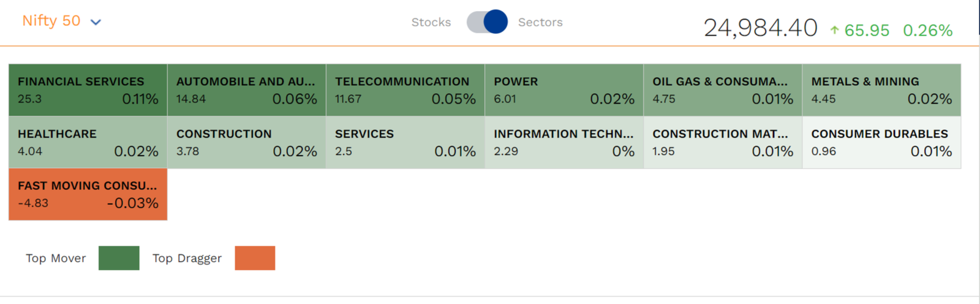This screenshot has height=304, width=980.
Task: Click the green up-arrow change icon
Action: (x=834, y=29)
